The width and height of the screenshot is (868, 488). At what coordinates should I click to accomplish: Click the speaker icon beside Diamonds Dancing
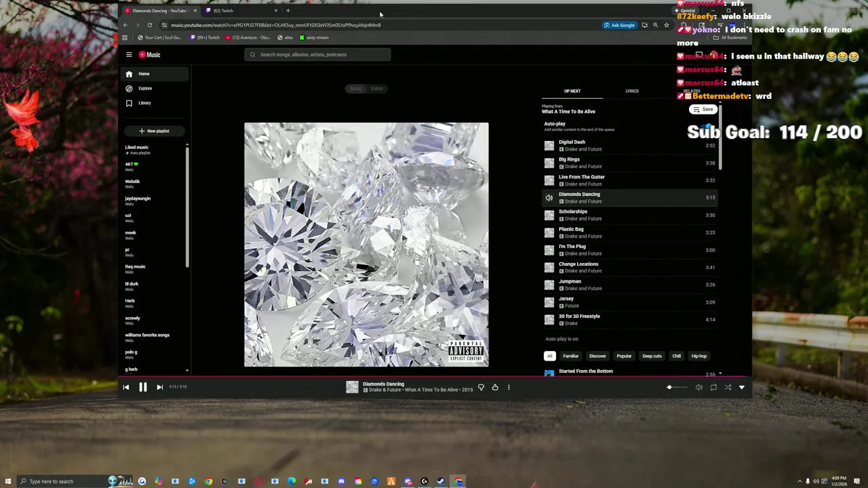[x=549, y=198]
